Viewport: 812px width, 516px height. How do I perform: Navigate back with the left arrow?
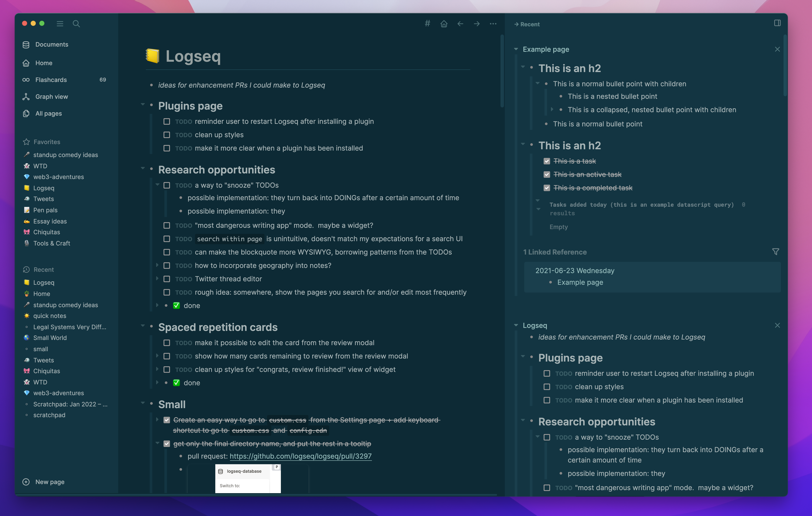pos(460,24)
